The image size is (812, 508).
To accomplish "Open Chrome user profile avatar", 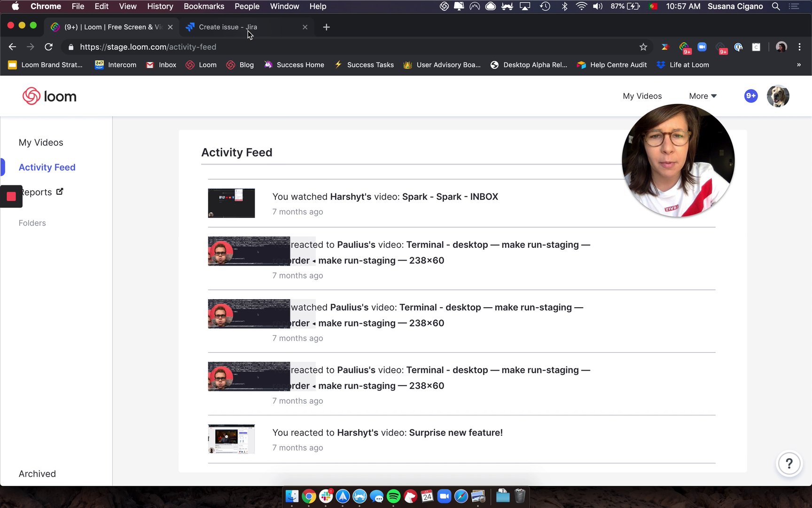I will (781, 47).
